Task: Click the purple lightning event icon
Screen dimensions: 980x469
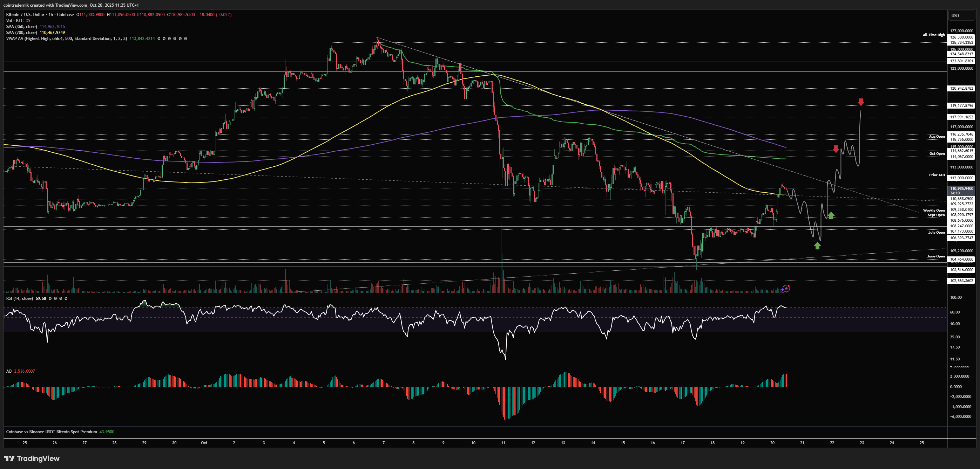Action: pyautogui.click(x=786, y=289)
